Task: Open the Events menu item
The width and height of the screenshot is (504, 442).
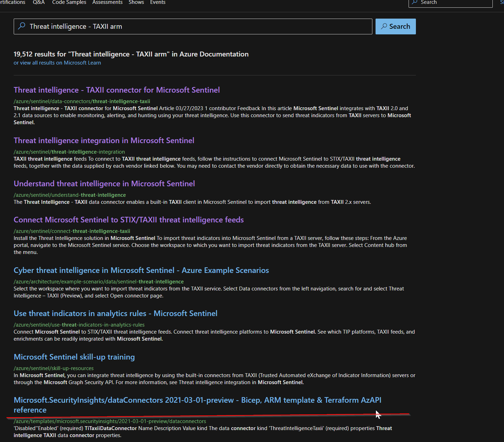Action: 158,2
